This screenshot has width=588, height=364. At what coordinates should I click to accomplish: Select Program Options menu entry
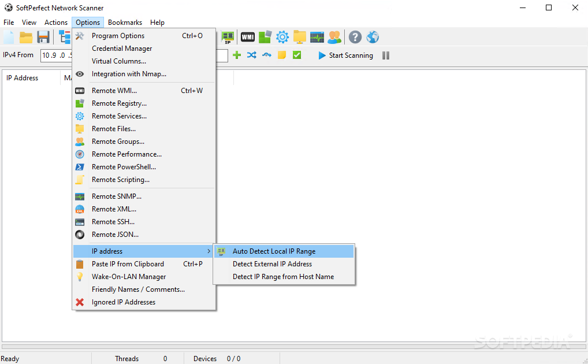pos(144,36)
